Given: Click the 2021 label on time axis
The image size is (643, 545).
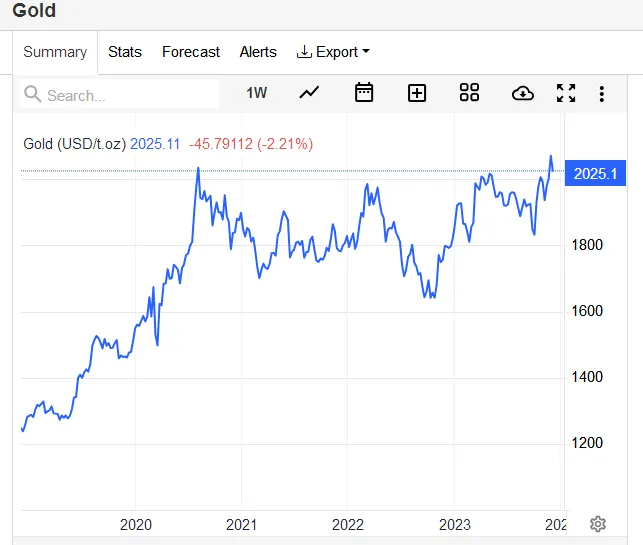Looking at the screenshot, I should 241,525.
